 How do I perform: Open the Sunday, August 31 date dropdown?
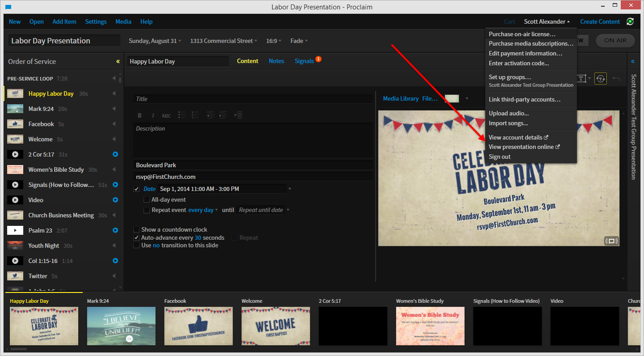tap(155, 41)
